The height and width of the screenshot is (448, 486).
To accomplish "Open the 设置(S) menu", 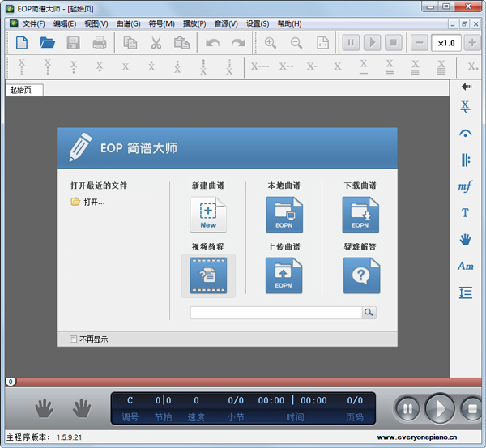I will point(258,23).
